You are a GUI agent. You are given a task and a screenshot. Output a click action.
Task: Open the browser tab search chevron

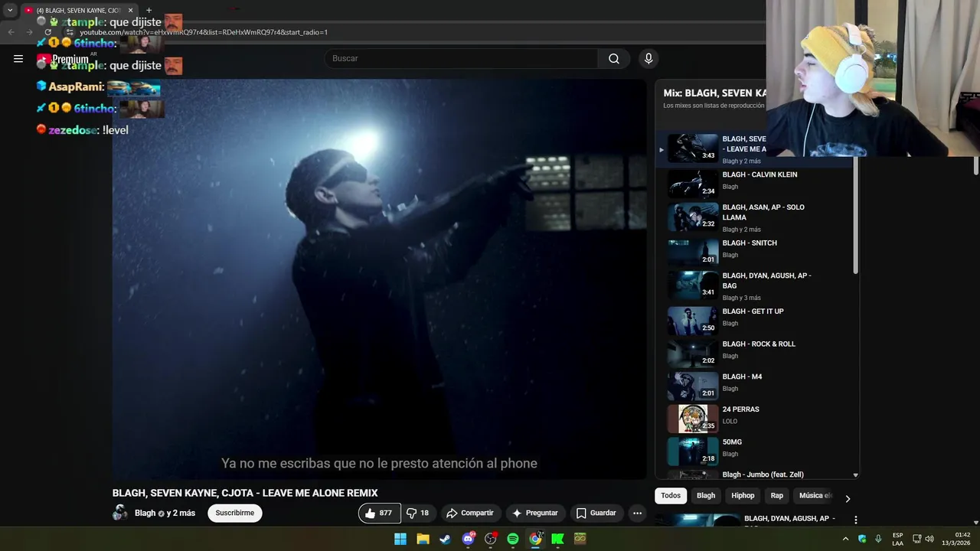10,10
